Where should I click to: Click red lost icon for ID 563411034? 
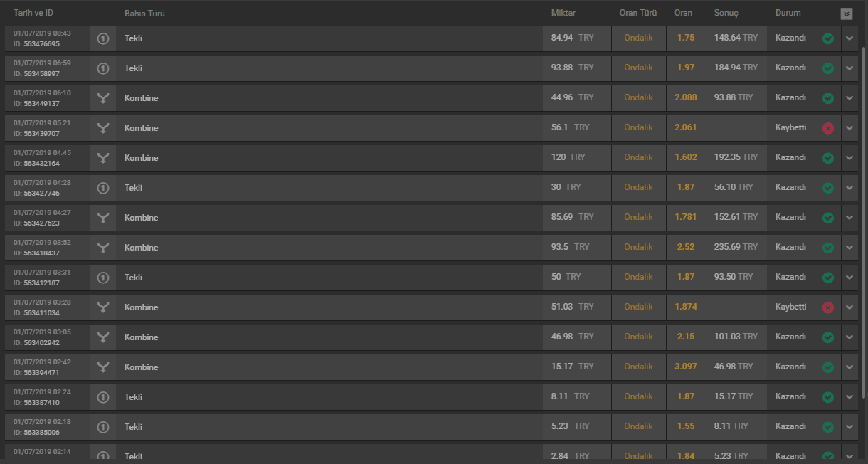(827, 307)
